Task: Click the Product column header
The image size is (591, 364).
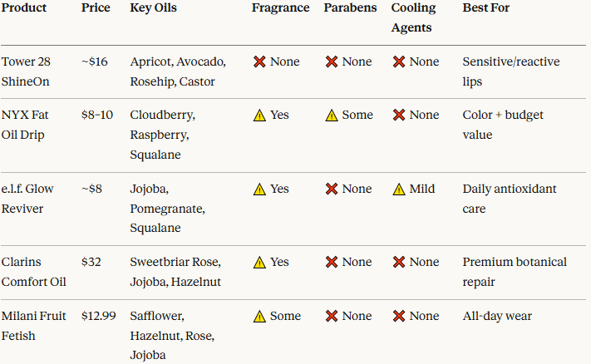Action: pyautogui.click(x=24, y=7)
